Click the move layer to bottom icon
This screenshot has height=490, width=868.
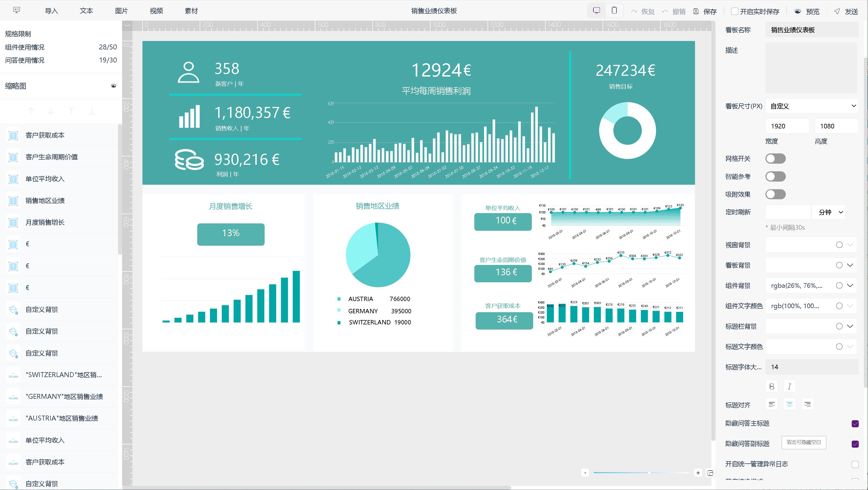92,111
